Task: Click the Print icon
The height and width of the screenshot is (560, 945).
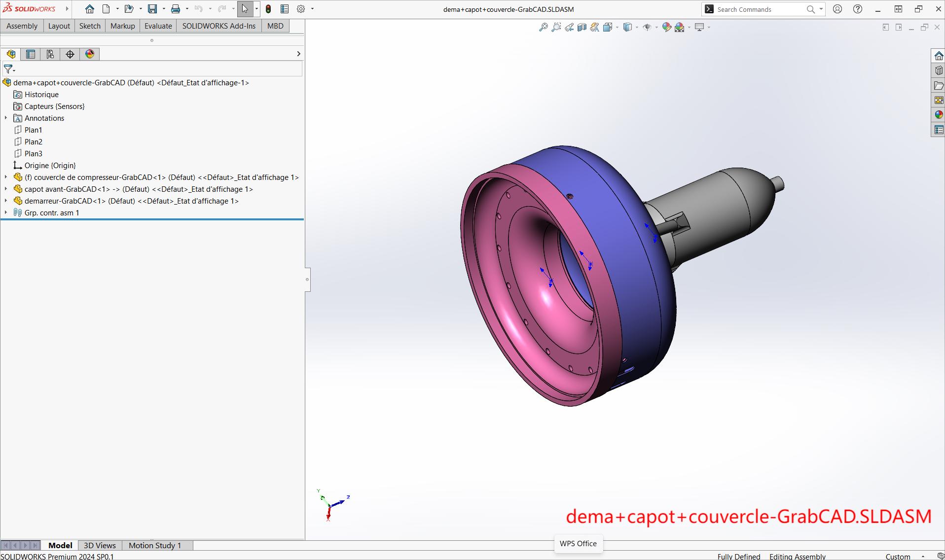Action: click(176, 9)
